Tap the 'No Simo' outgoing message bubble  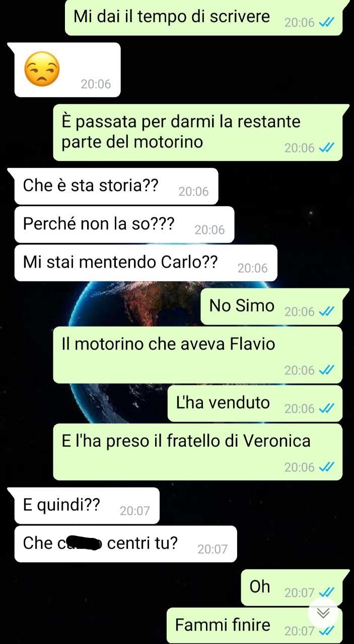[x=271, y=307]
